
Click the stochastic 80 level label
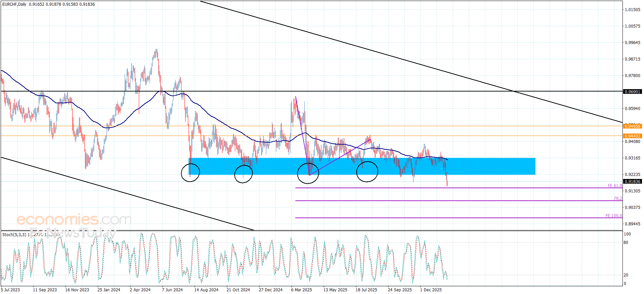pos(626,243)
